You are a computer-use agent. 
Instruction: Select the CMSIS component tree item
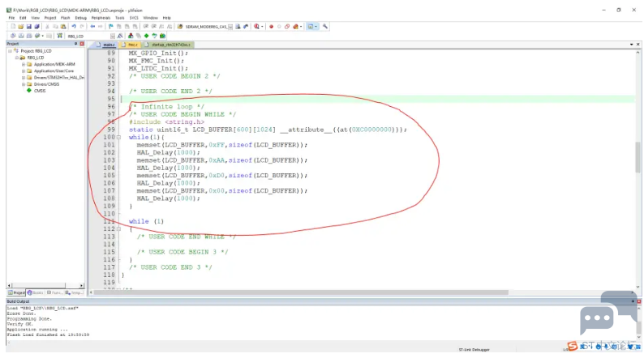[x=40, y=91]
